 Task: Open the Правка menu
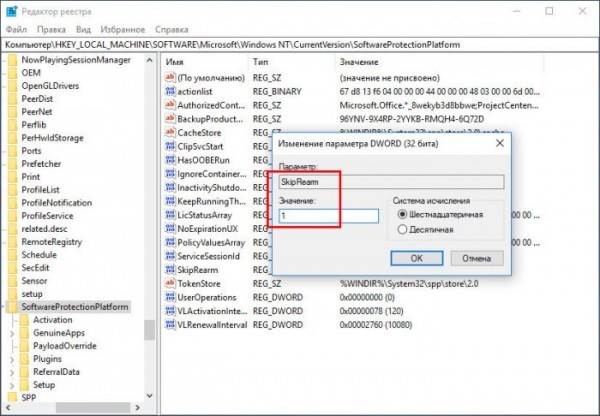51,29
